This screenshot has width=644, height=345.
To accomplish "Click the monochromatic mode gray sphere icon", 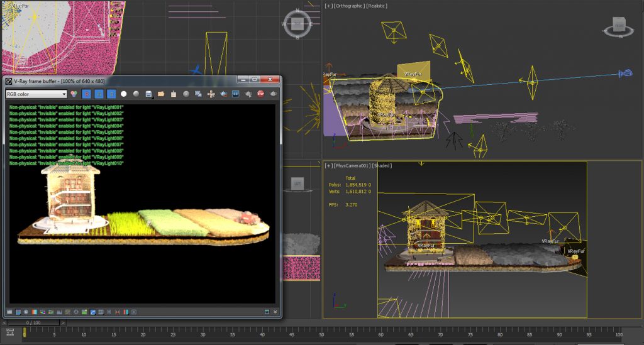I will click(x=136, y=94).
